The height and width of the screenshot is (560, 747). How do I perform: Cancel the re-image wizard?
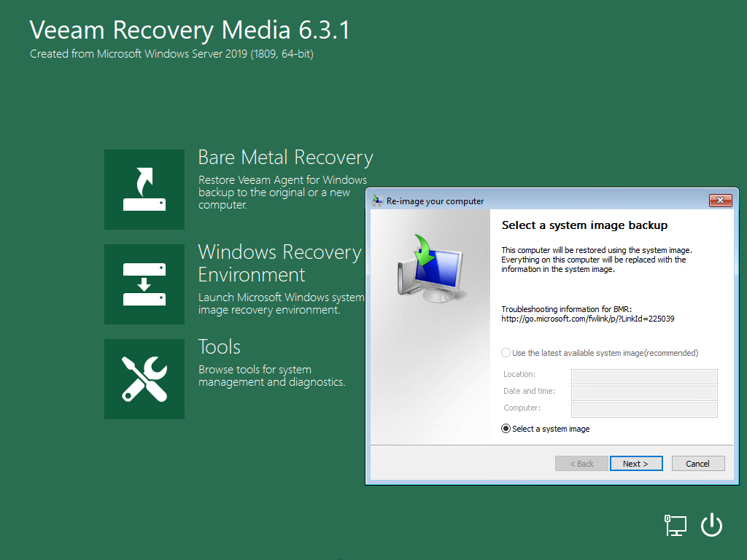(x=697, y=463)
